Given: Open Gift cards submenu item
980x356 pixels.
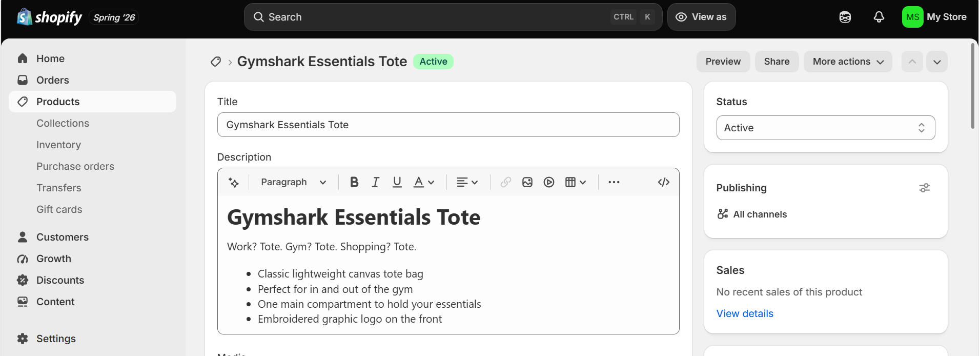Looking at the screenshot, I should [59, 209].
